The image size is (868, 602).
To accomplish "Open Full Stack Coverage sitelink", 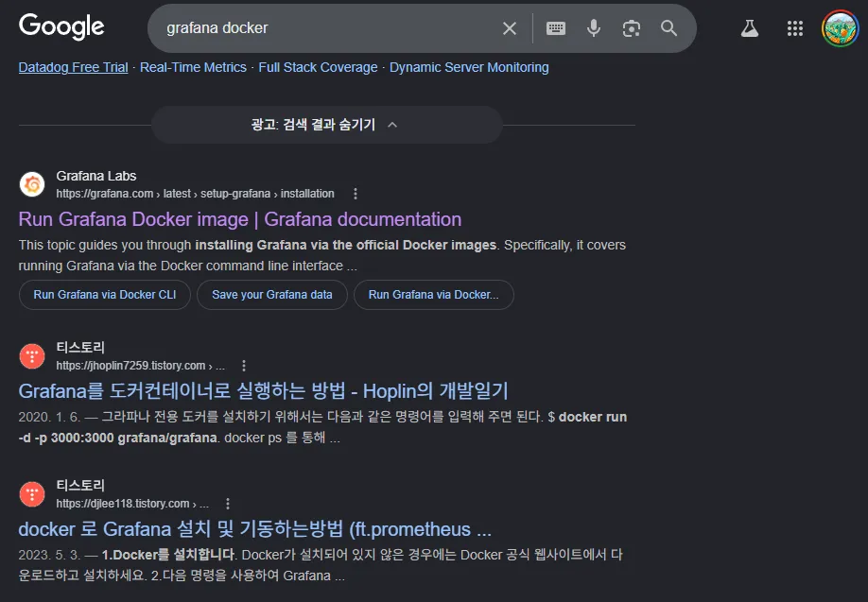I will [x=318, y=67].
